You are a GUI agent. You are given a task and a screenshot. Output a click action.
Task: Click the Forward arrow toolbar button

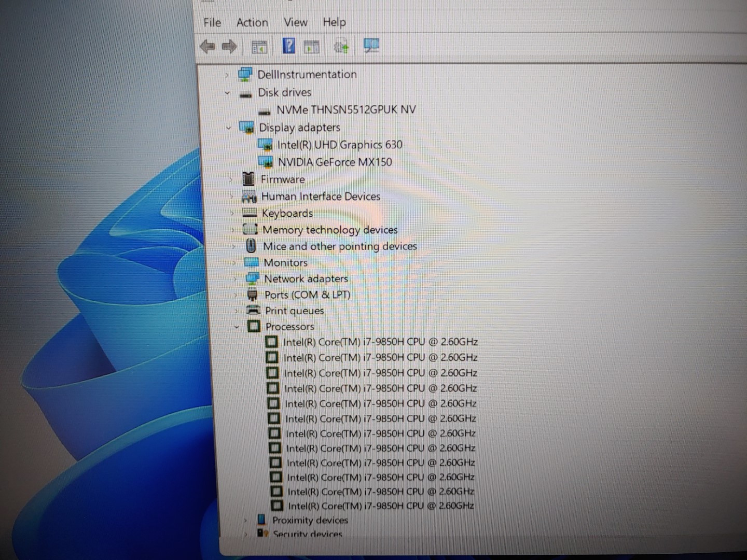pos(229,47)
